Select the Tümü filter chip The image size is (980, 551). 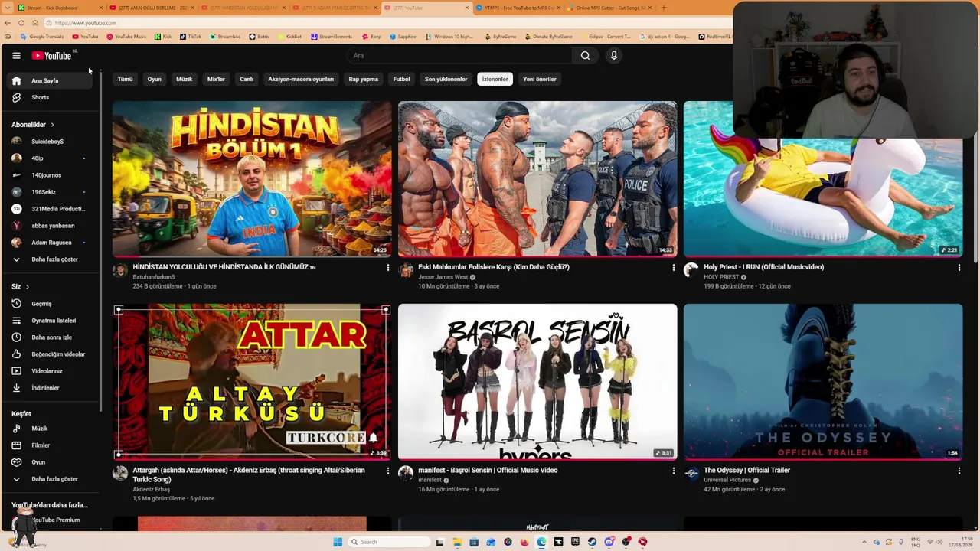click(125, 79)
